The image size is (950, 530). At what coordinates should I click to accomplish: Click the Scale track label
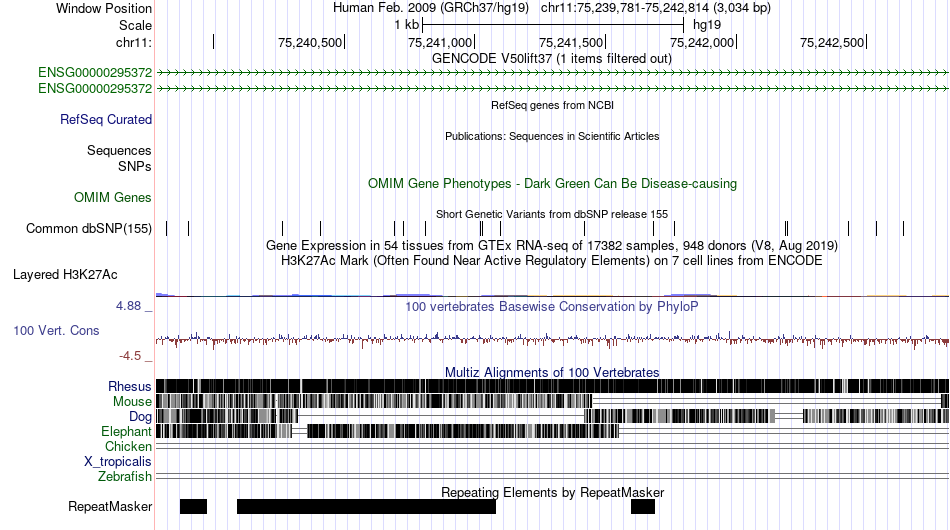click(x=135, y=25)
